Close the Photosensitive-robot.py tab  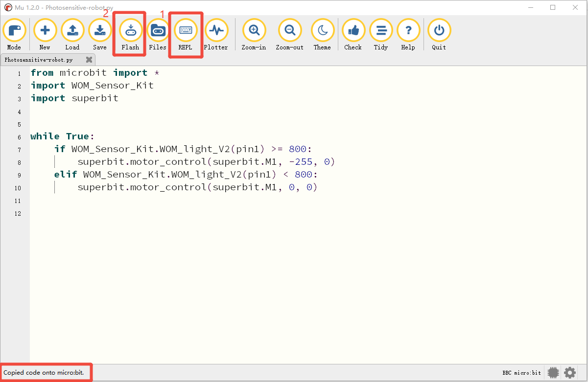[x=89, y=60]
